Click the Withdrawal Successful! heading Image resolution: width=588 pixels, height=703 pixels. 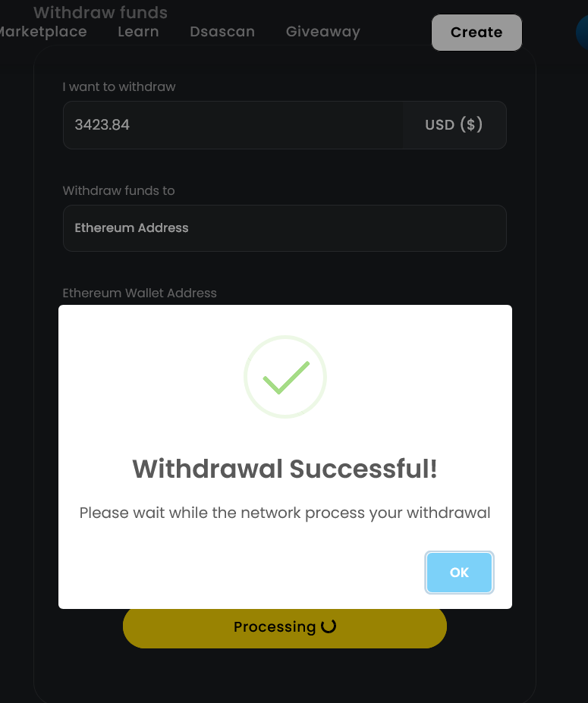[285, 469]
